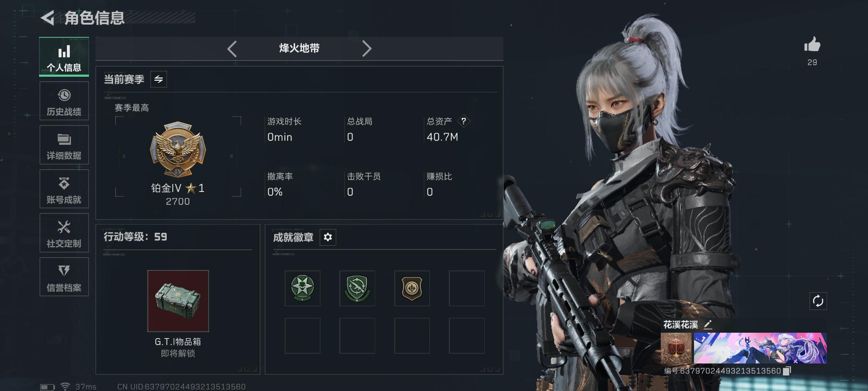This screenshot has height=391, width=868.
Task: Click the G.T.I物品箱 reward thumbnail
Action: point(178,301)
